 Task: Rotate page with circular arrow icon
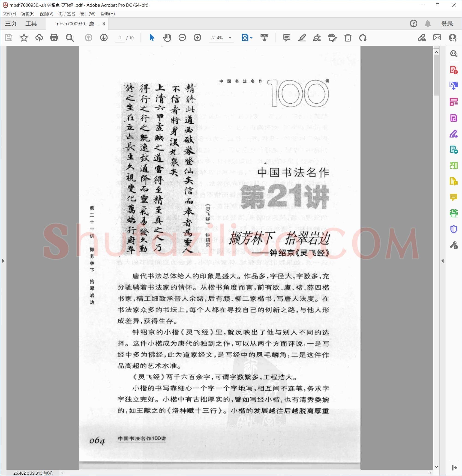363,38
